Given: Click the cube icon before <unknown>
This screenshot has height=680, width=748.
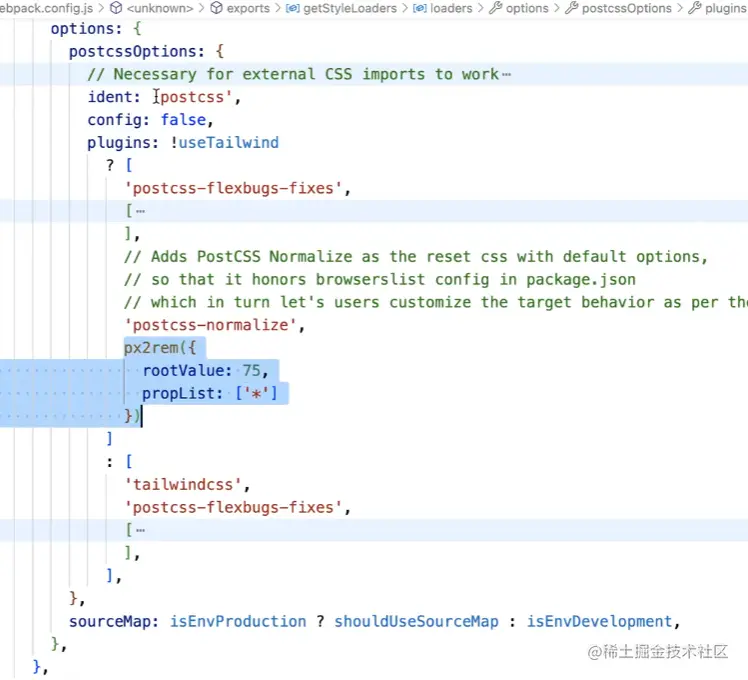Looking at the screenshot, I should pos(116,8).
